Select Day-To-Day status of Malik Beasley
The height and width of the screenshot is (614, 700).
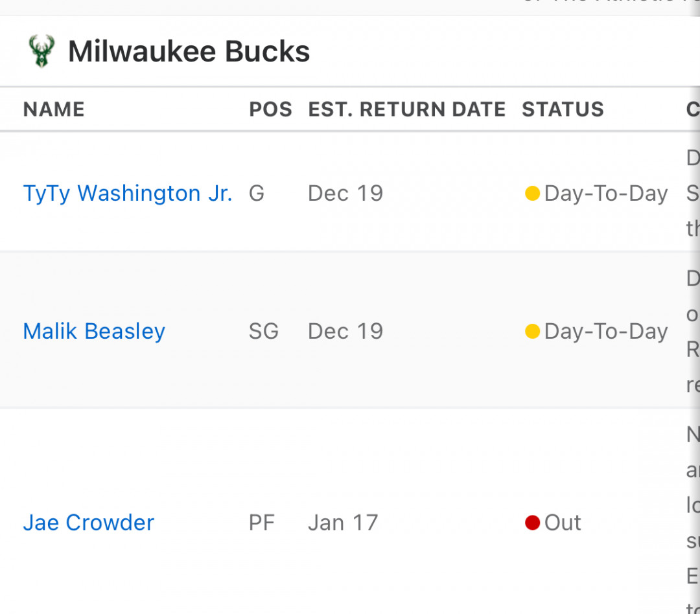pyautogui.click(x=606, y=332)
